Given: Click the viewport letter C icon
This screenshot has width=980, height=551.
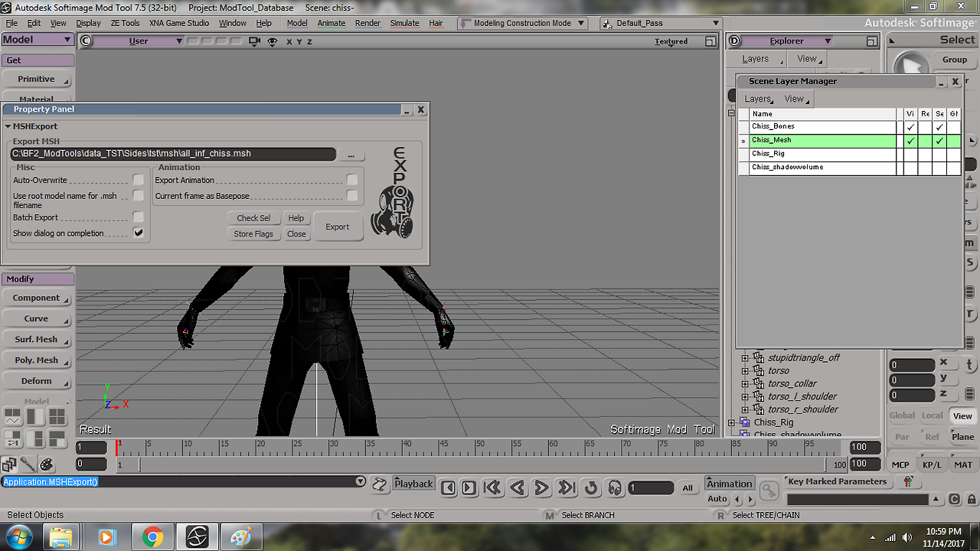Looking at the screenshot, I should pyautogui.click(x=86, y=41).
